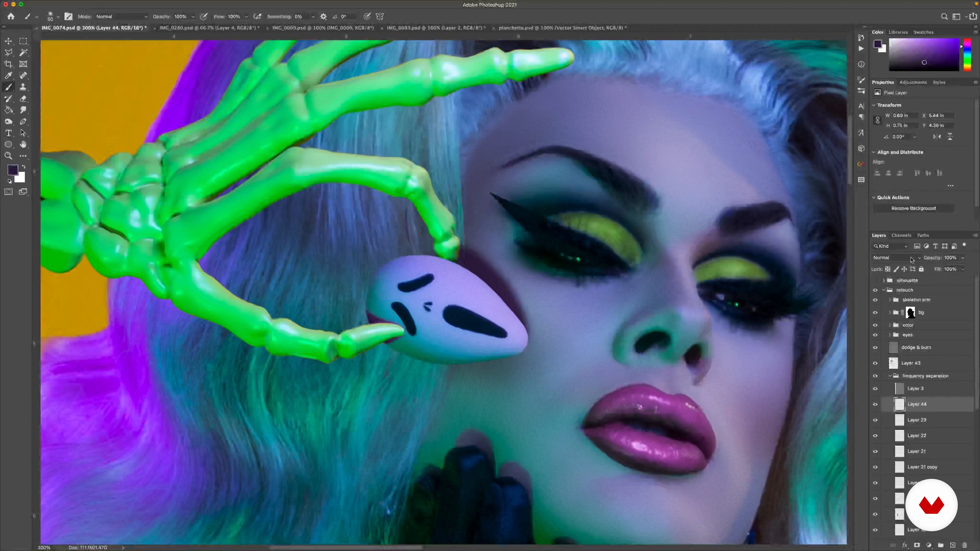Hide the color group
This screenshot has width=980, height=551.
[x=875, y=325]
